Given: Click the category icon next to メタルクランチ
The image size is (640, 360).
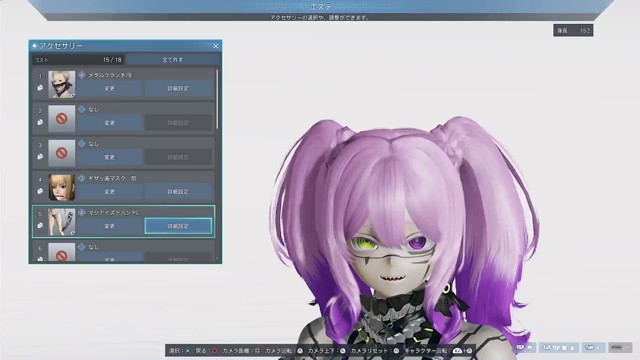Looking at the screenshot, I should pos(82,75).
